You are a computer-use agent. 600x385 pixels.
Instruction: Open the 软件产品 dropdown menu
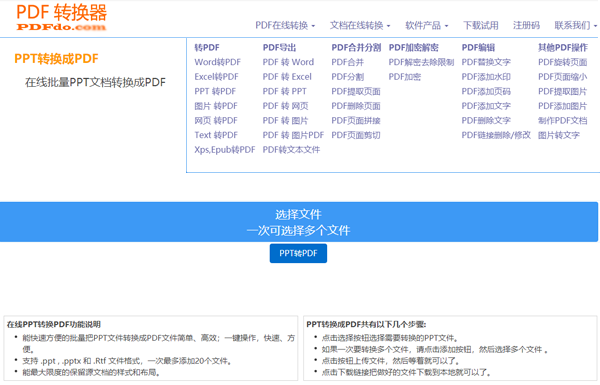coord(427,26)
